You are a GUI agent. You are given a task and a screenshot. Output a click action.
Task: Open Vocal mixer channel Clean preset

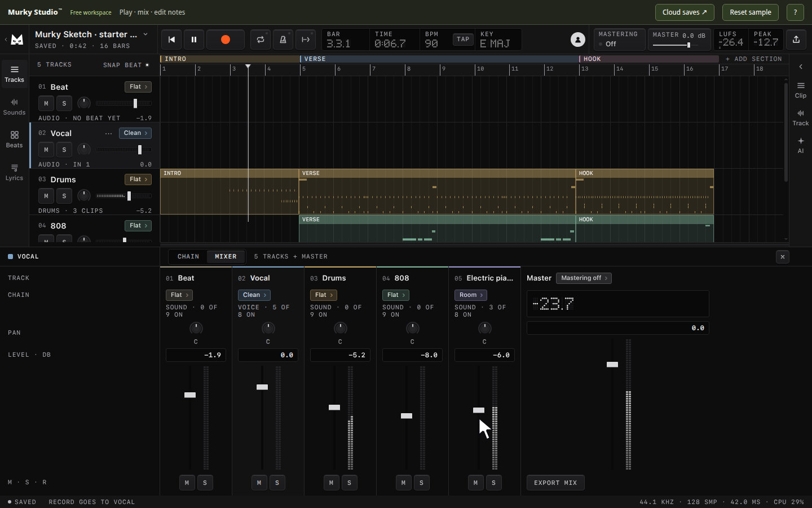point(254,295)
